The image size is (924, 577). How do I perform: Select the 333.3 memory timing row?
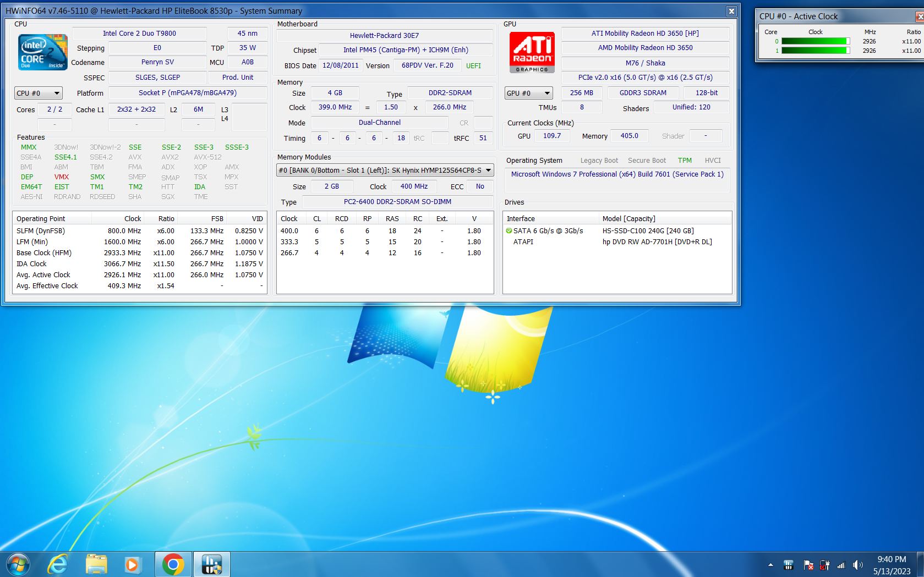coord(384,242)
